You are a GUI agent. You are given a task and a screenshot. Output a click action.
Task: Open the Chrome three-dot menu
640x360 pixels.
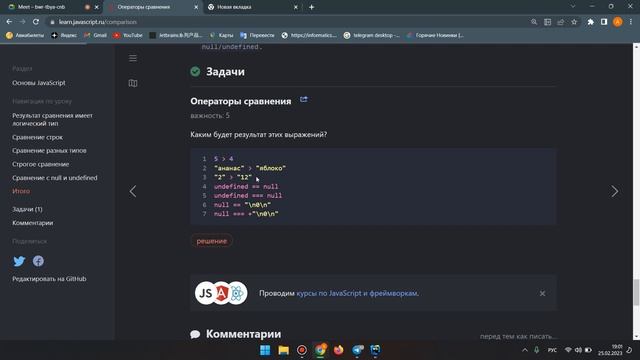(x=631, y=22)
